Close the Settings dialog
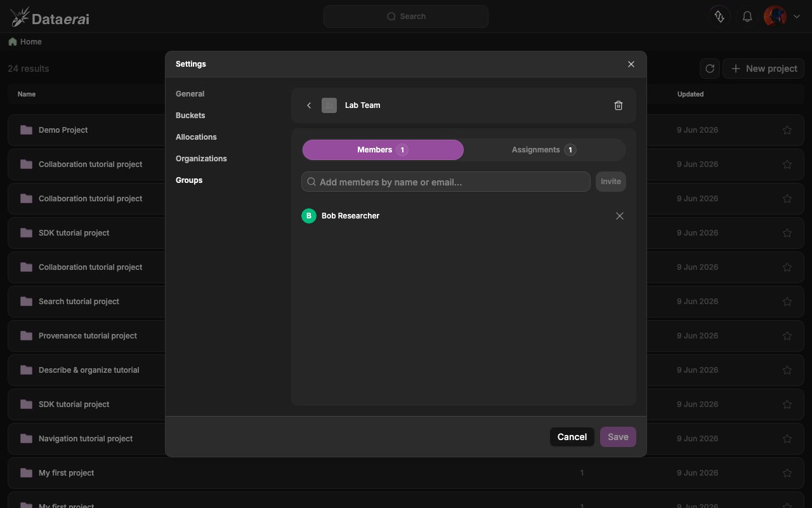This screenshot has height=508, width=812. click(x=631, y=64)
